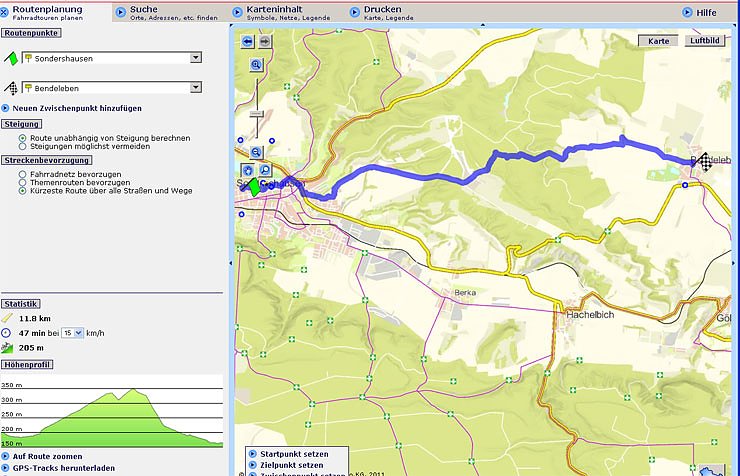Click the green start marker on map

[254, 186]
